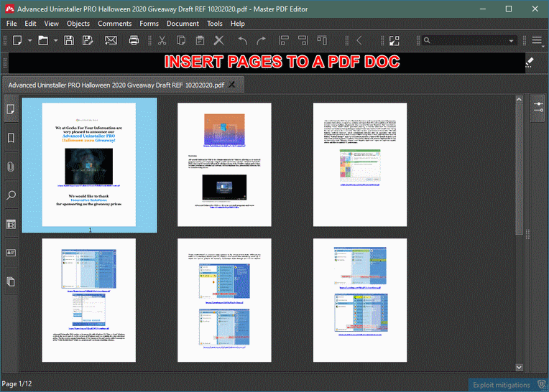Click the Print icon
Viewport: 549px width, 392px height.
[x=134, y=40]
